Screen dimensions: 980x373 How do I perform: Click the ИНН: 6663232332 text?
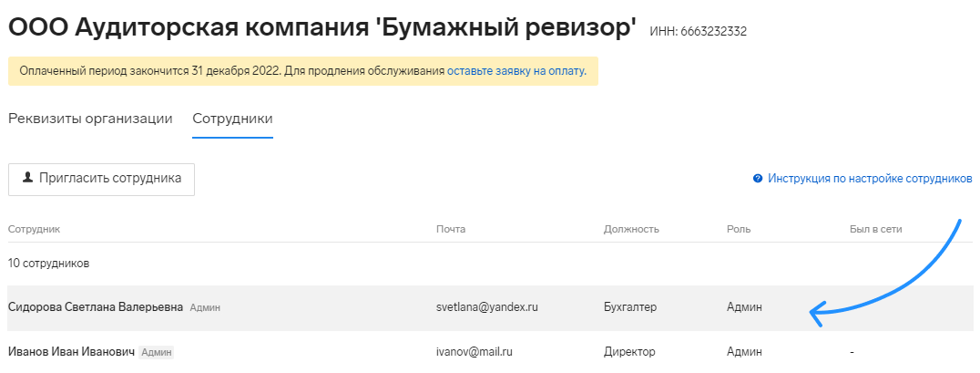(699, 31)
